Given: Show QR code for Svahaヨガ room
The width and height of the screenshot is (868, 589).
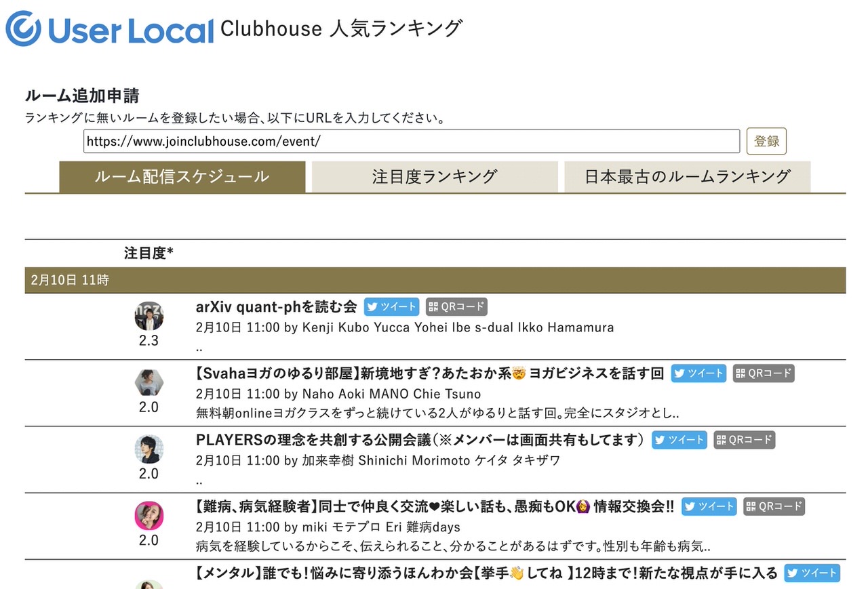Looking at the screenshot, I should [764, 373].
